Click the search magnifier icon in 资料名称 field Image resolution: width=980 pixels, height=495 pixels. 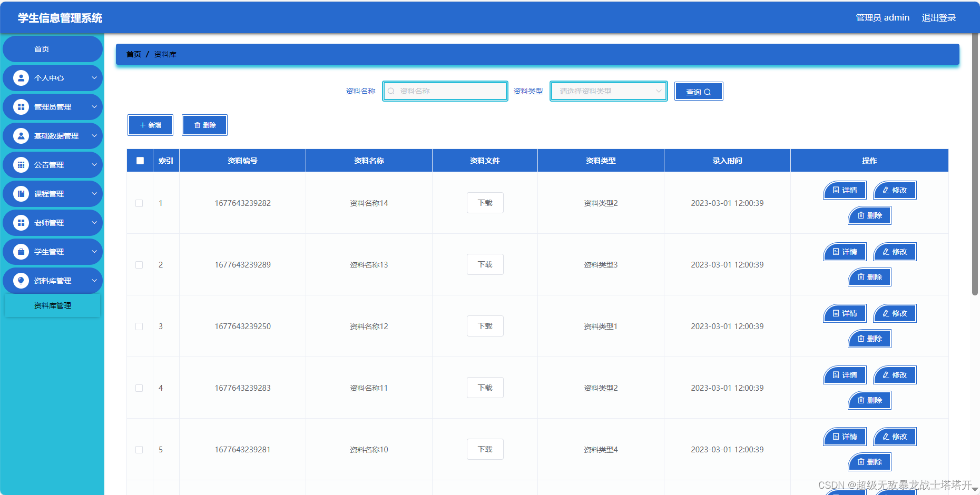391,91
